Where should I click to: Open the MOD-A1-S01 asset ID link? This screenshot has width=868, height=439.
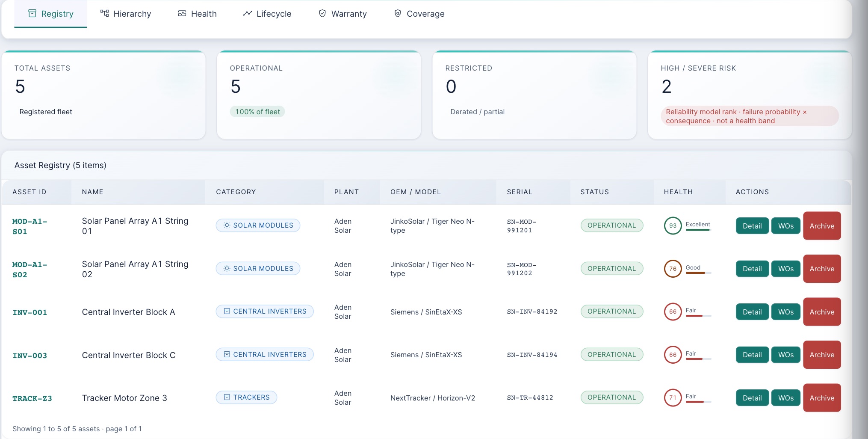point(30,226)
